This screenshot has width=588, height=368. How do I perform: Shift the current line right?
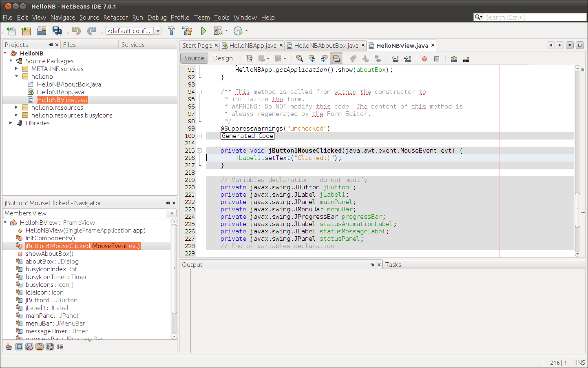click(407, 59)
